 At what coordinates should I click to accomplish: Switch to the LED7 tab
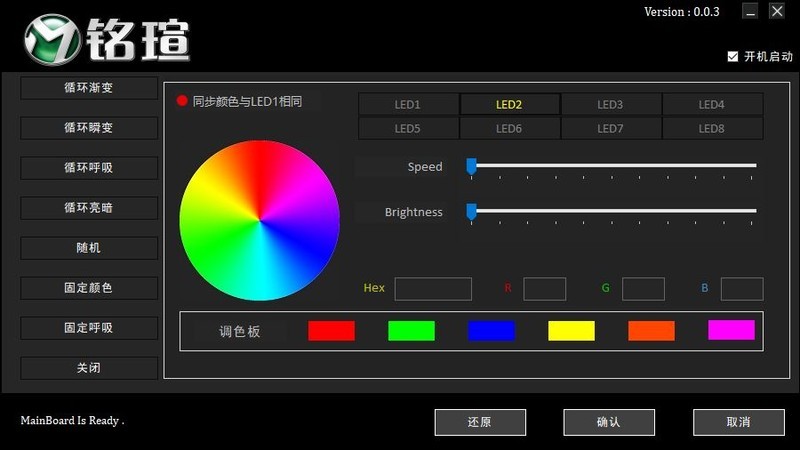(611, 128)
